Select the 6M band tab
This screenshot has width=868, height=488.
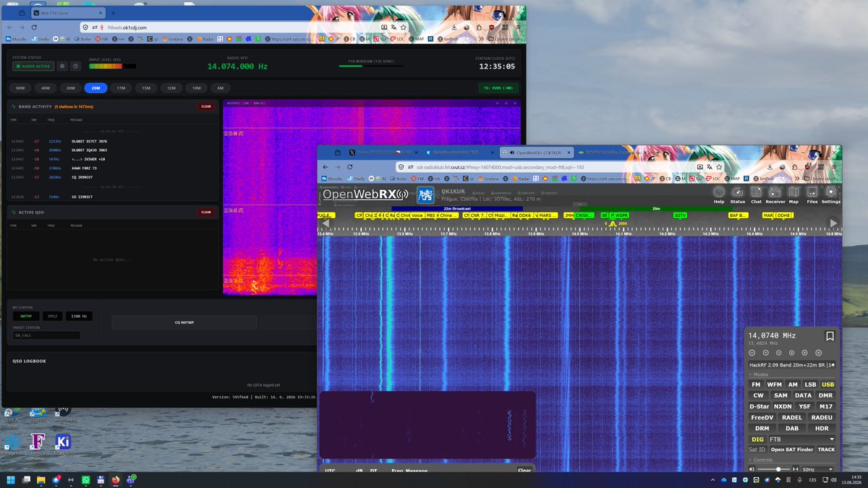tap(221, 88)
